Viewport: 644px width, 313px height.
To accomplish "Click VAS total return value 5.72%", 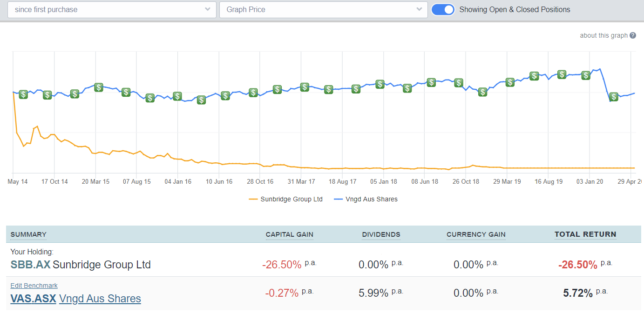I will [x=578, y=293].
